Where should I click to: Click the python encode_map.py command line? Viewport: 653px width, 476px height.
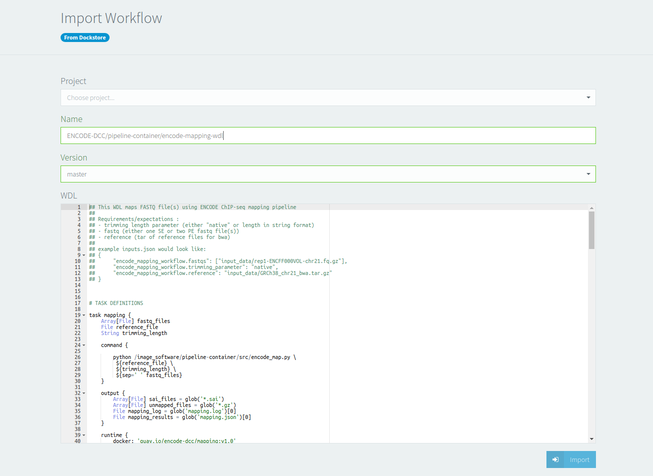click(204, 357)
